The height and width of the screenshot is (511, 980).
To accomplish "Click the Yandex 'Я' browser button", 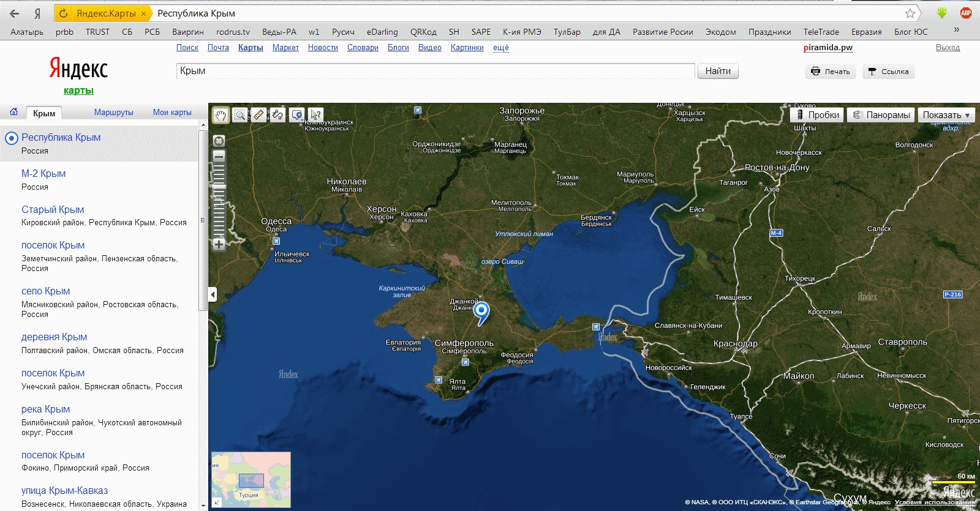I will point(37,13).
